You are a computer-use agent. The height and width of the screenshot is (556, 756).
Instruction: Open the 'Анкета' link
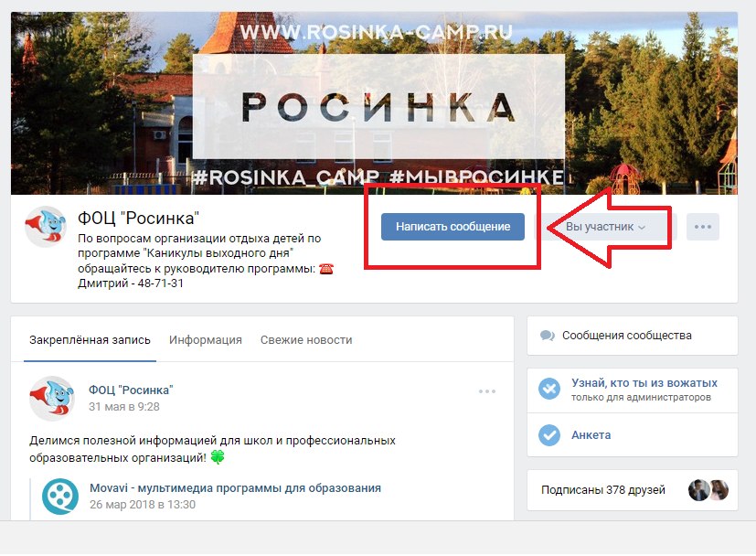coord(591,435)
